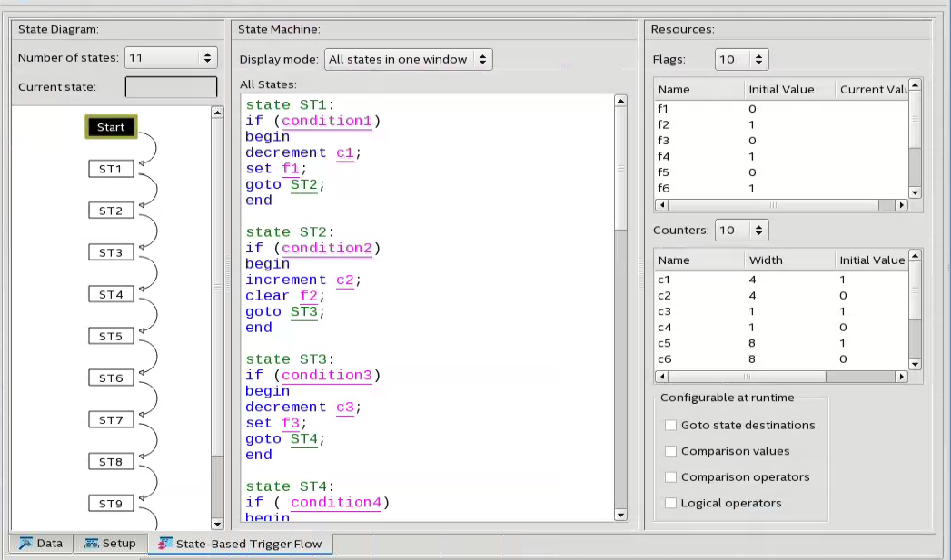Check the Logical operators option

671,503
